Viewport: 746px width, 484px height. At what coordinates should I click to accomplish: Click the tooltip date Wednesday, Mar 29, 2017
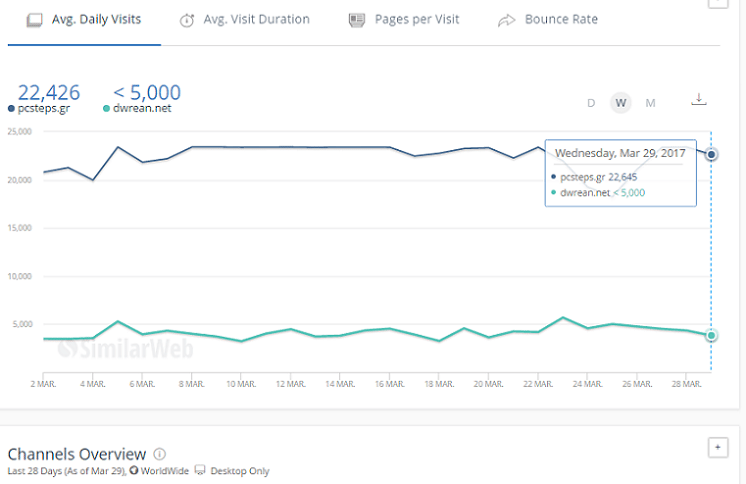pos(620,153)
